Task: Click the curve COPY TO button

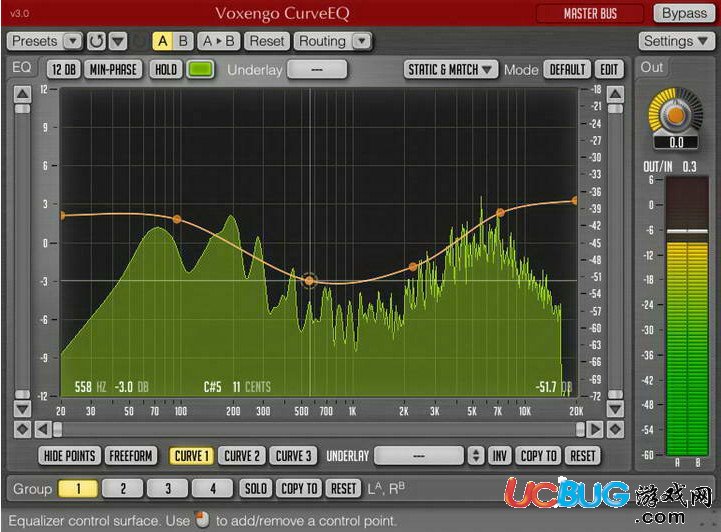Action: [538, 456]
